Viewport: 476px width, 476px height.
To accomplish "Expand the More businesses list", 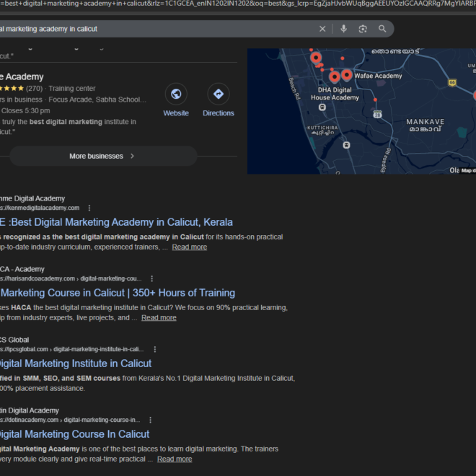I will [x=102, y=156].
